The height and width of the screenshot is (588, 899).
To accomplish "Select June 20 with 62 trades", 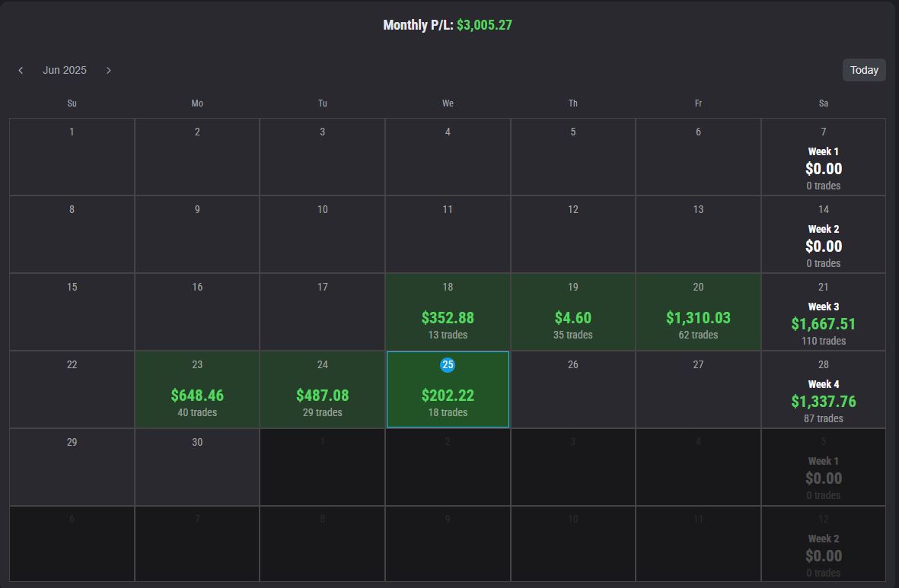I will pos(698,312).
